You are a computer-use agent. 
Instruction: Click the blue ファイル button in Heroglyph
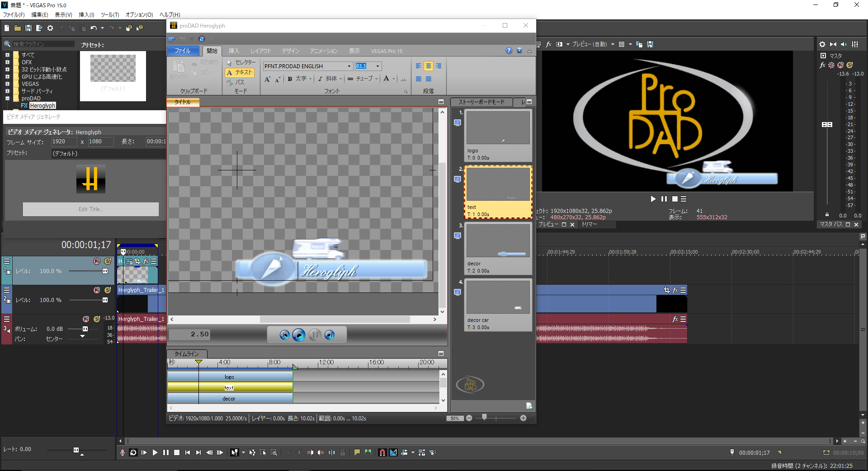pyautogui.click(x=183, y=51)
